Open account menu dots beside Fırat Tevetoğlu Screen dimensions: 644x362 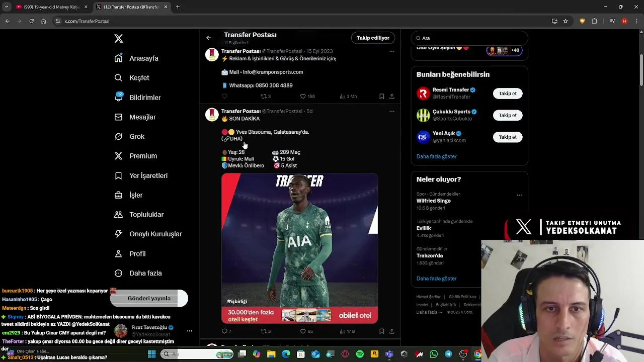pyautogui.click(x=190, y=331)
